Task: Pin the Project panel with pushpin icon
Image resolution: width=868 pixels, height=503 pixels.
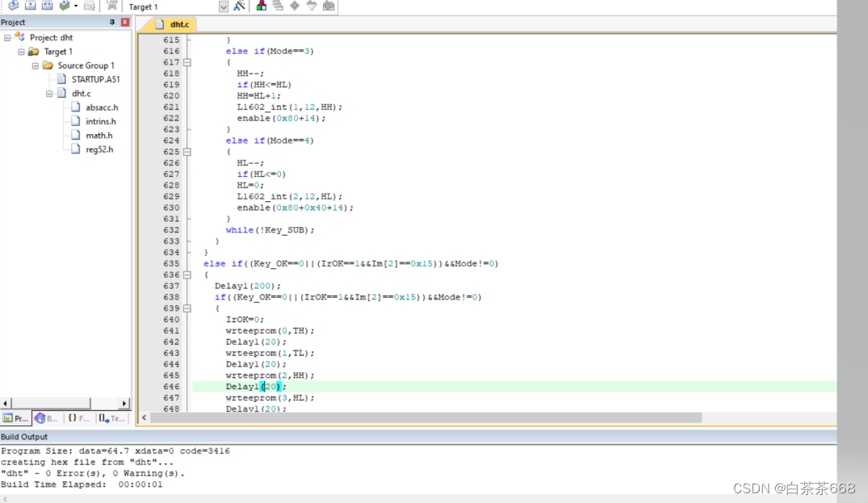Action: tap(112, 23)
